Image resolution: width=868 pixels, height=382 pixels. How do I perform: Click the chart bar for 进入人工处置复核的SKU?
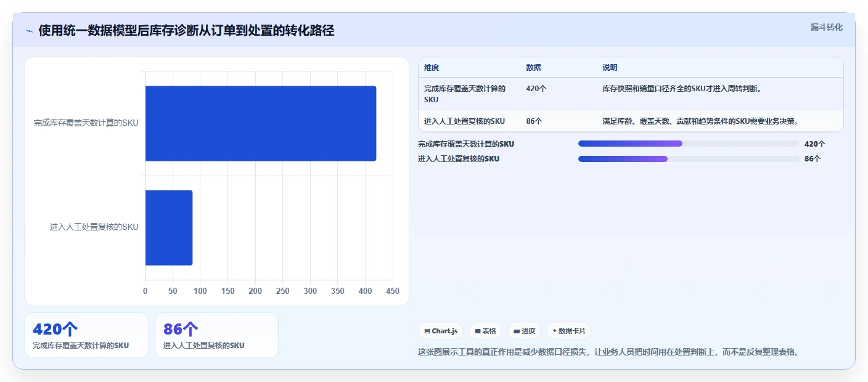point(169,227)
